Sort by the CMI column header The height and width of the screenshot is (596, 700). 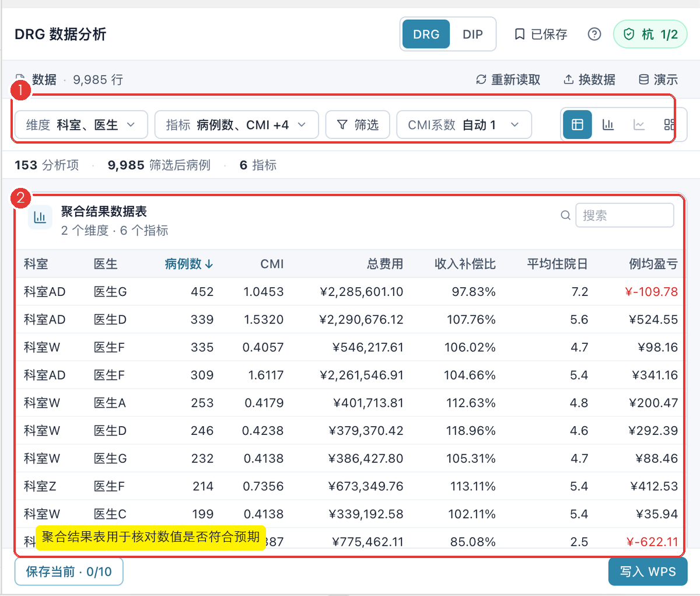(272, 264)
